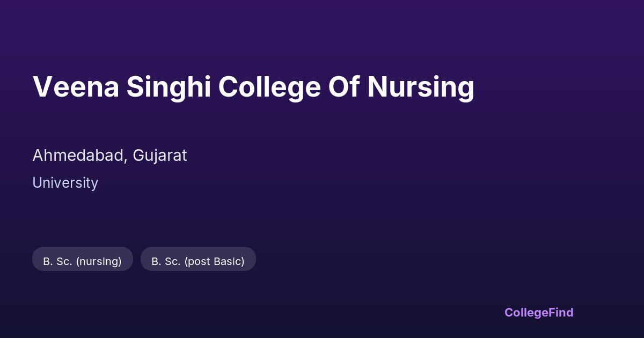Click the Find part of CollegeFind
The width and height of the screenshot is (644, 338).
[560, 312]
